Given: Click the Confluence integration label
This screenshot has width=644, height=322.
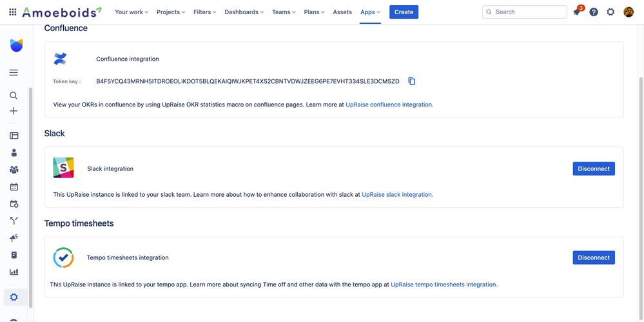Looking at the screenshot, I should pyautogui.click(x=128, y=59).
